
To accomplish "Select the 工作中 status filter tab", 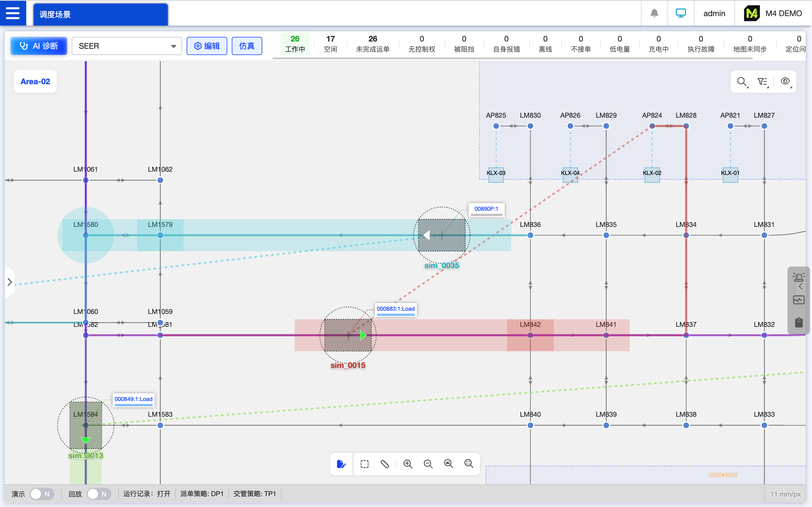I will 295,44.
